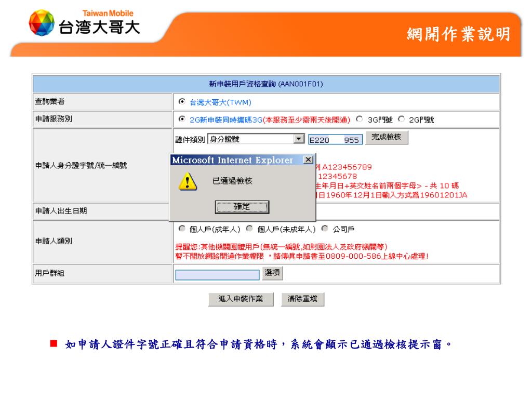Click the 用戶群組 label
The height and width of the screenshot is (399, 532).
click(x=50, y=273)
